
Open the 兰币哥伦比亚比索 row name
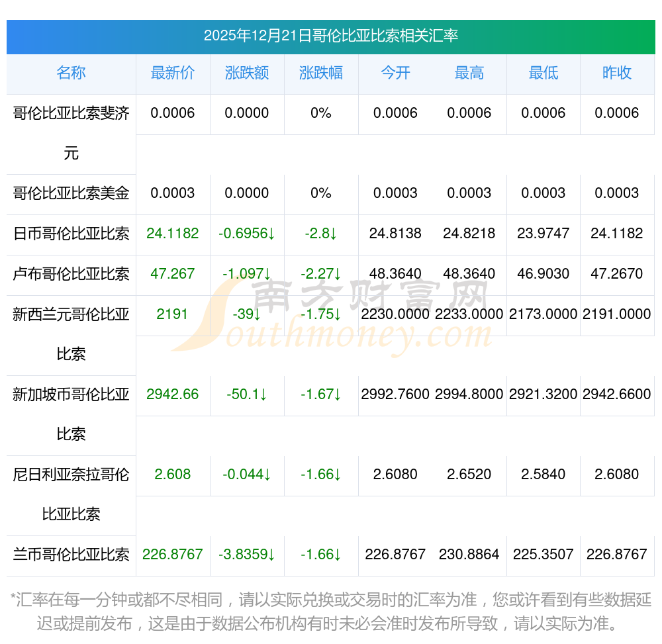click(71, 555)
